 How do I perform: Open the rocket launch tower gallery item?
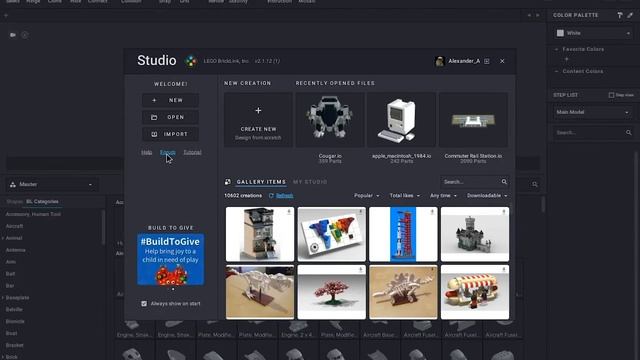pyautogui.click(x=403, y=234)
